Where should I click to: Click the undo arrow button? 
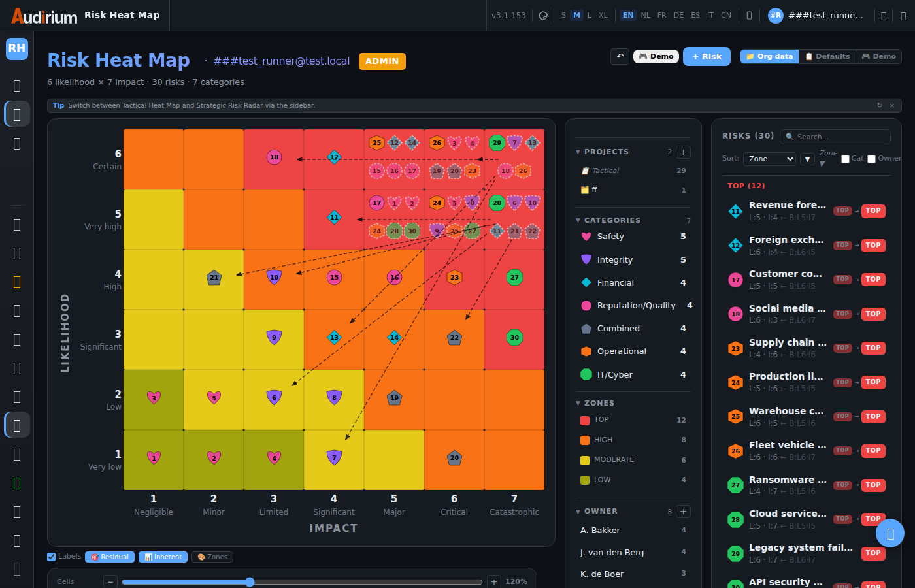coord(620,56)
